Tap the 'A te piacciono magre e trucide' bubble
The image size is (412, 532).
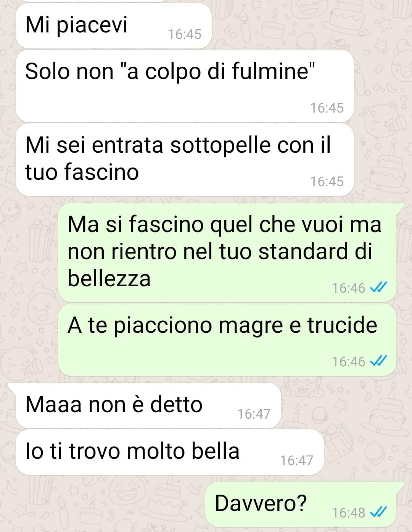[x=227, y=340]
